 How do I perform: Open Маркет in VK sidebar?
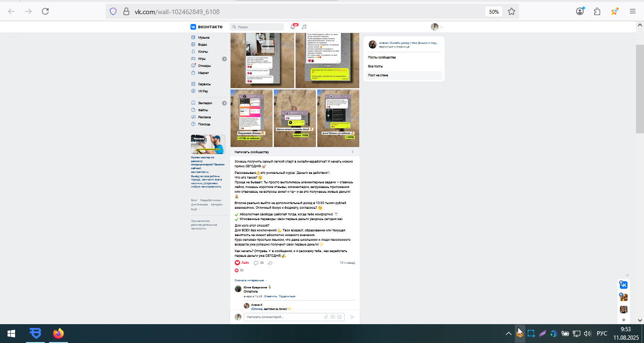click(x=204, y=73)
